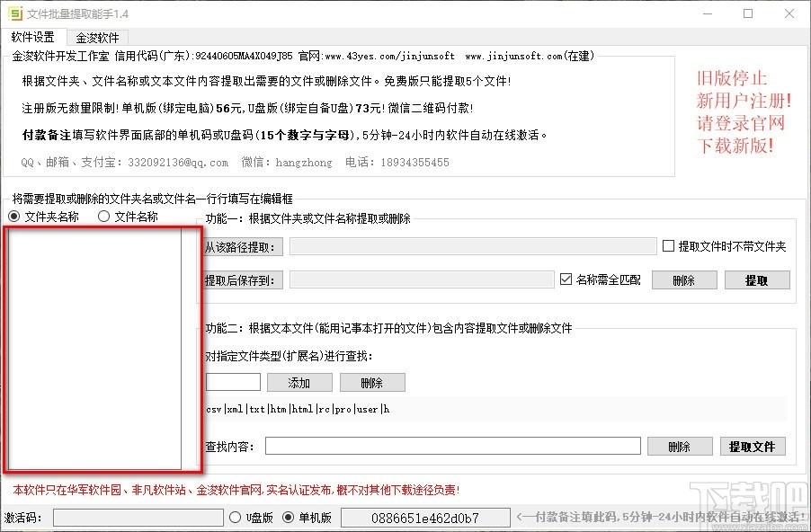Minimize the window
Viewport: 811px width, 532px height.
(x=707, y=14)
